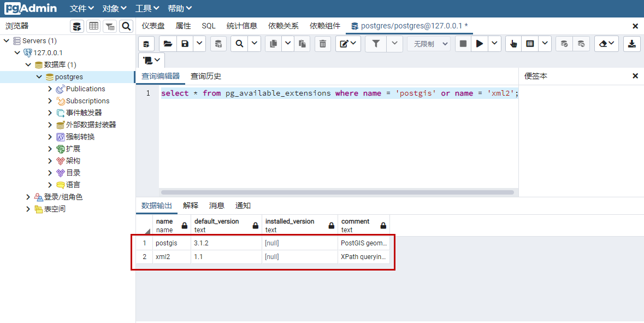Collapse the Servers tree node
The height and width of the screenshot is (323, 644).
tap(7, 41)
